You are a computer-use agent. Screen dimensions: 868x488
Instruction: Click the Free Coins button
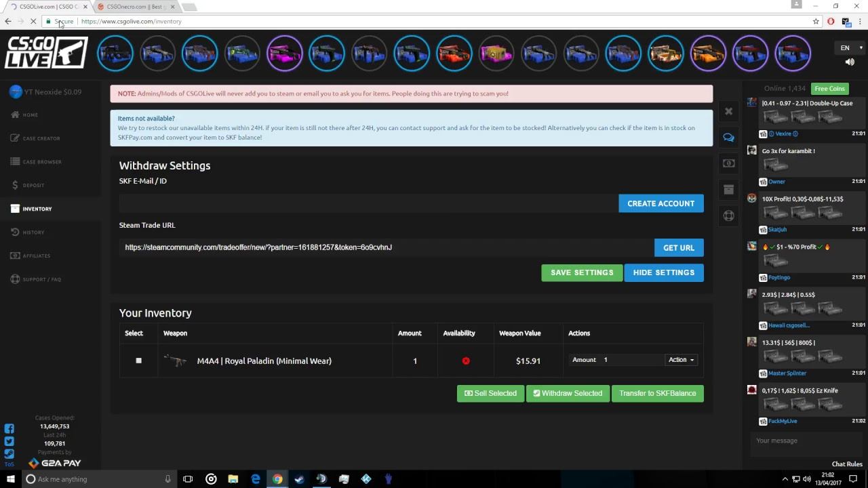click(830, 89)
